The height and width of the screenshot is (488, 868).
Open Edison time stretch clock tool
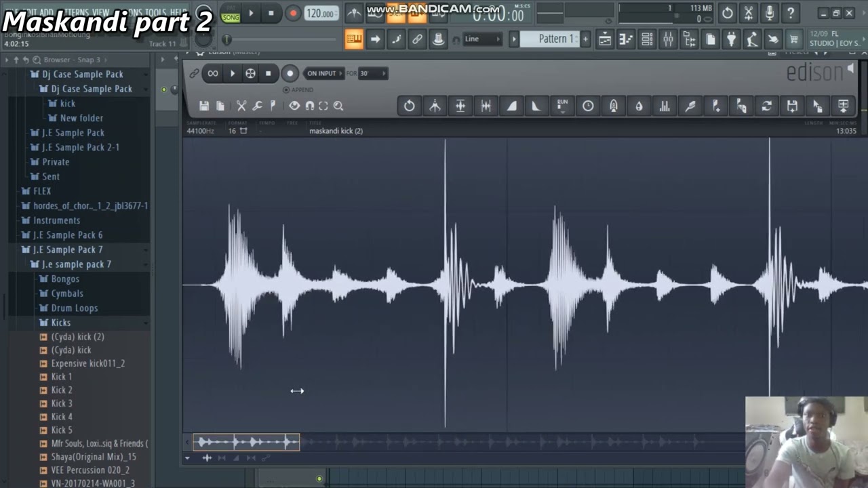[588, 106]
